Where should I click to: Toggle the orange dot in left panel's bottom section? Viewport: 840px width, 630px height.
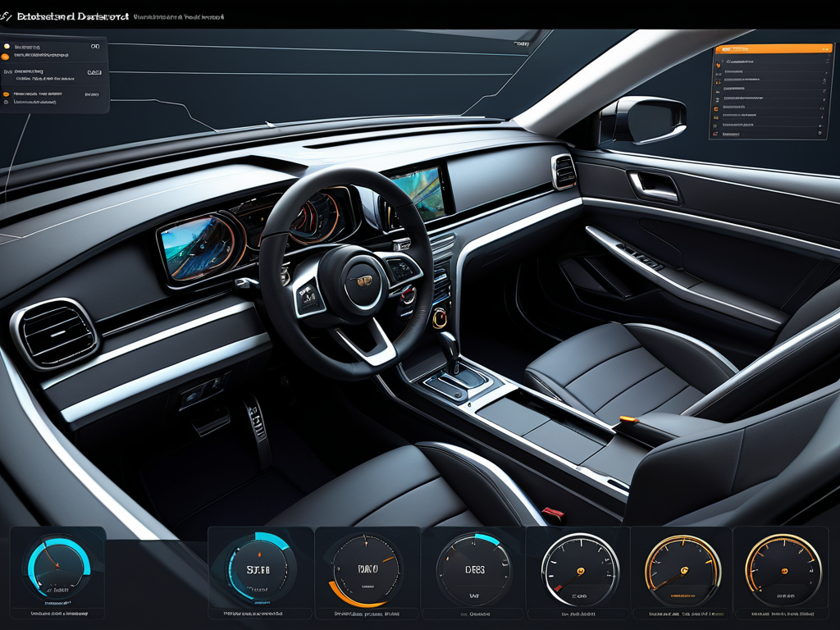pos(7,94)
